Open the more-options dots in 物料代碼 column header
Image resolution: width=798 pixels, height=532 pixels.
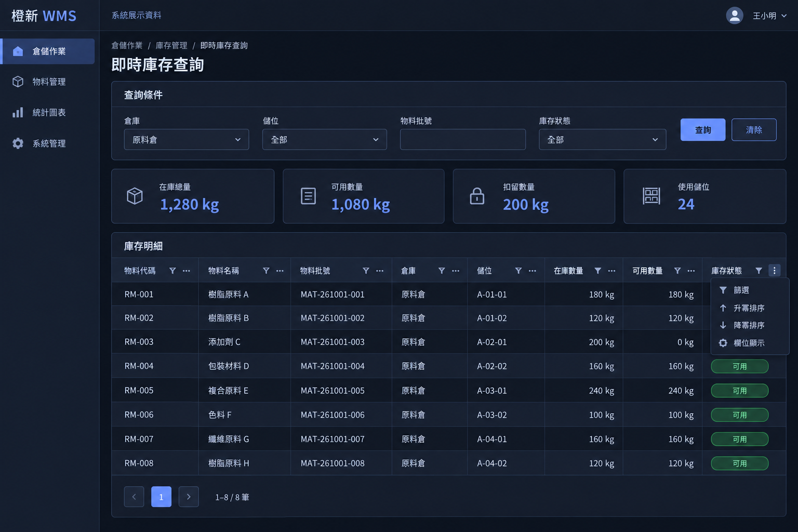pyautogui.click(x=187, y=271)
